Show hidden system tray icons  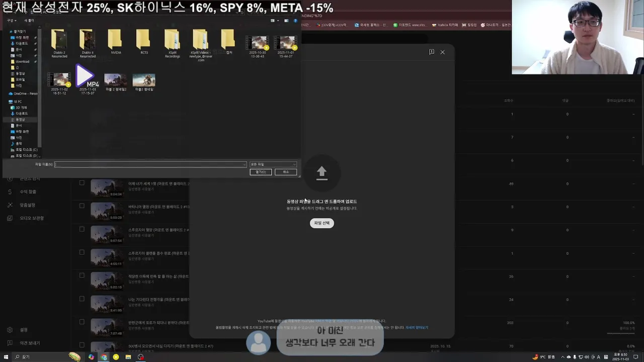[x=563, y=357]
